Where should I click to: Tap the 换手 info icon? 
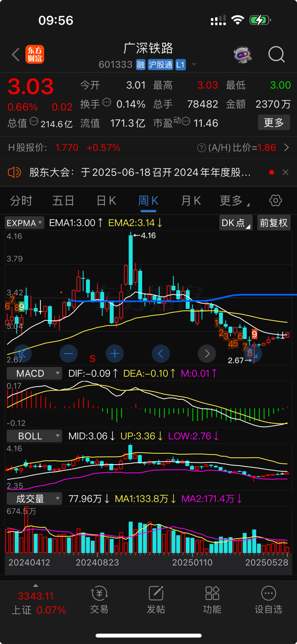pyautogui.click(x=107, y=103)
